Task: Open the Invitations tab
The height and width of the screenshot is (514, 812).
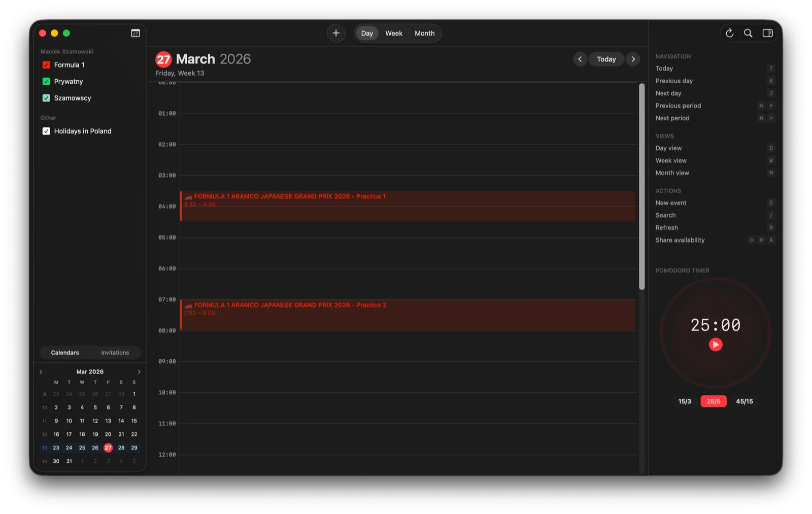Action: (115, 352)
